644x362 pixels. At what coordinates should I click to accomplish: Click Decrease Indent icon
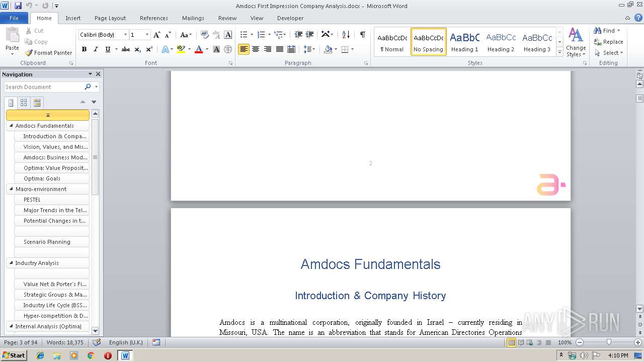point(298,35)
